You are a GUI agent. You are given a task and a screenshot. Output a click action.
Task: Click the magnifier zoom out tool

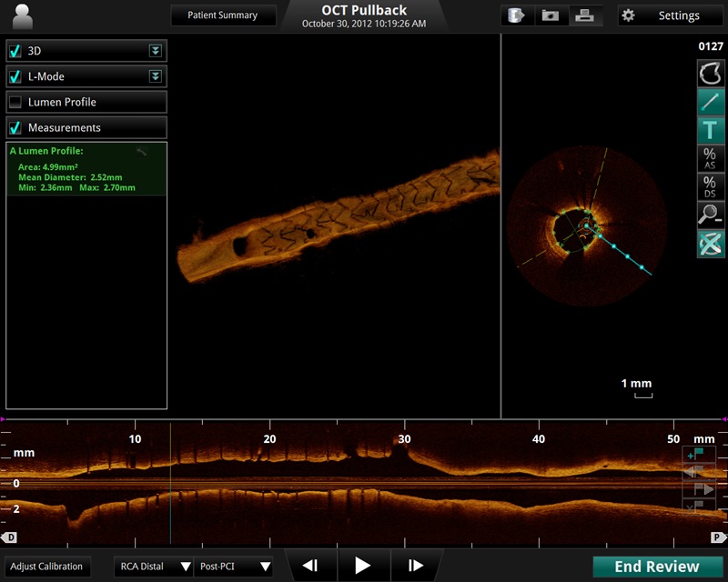click(711, 215)
